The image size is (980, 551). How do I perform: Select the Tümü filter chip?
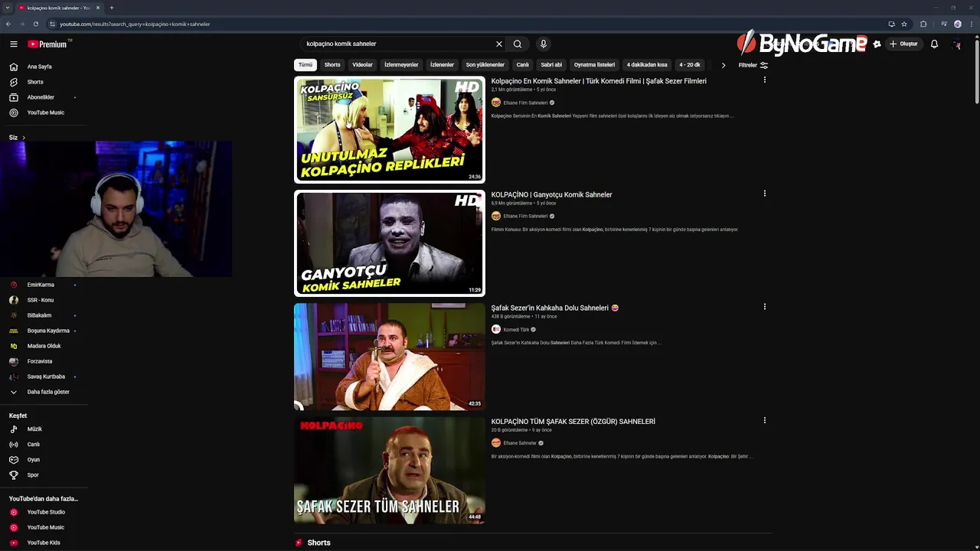pyautogui.click(x=305, y=65)
